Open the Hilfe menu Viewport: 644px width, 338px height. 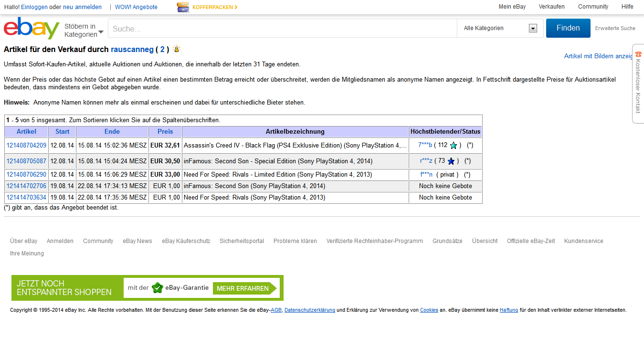click(x=627, y=7)
